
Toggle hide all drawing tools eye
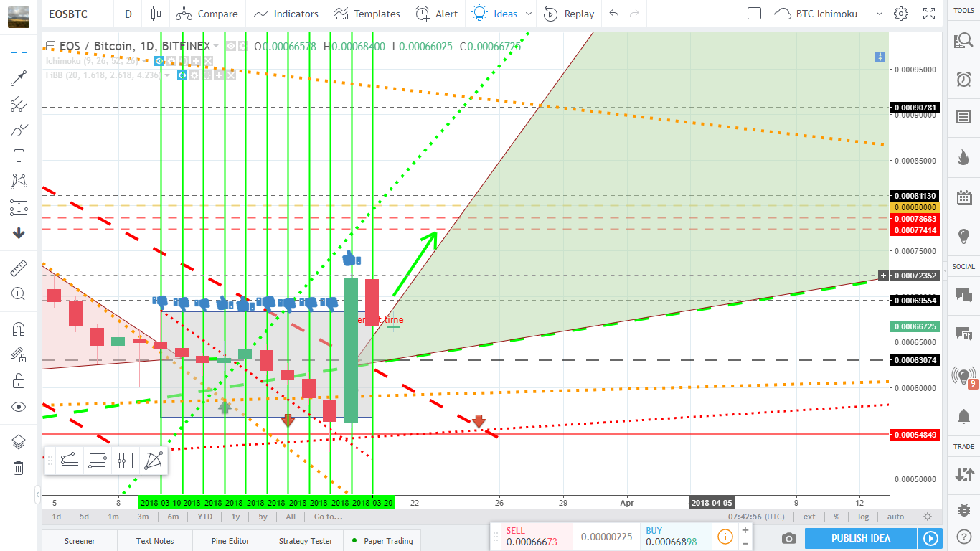pos(19,407)
